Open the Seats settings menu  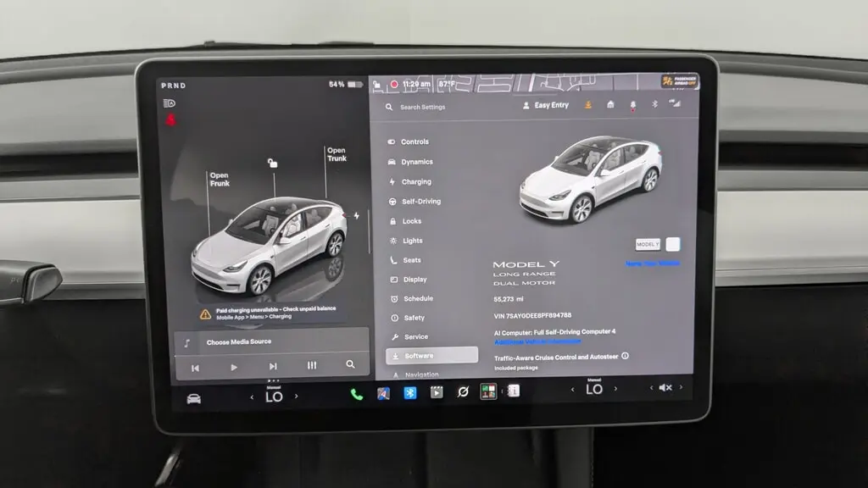405,260
